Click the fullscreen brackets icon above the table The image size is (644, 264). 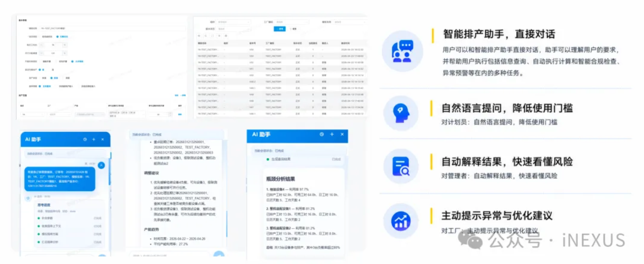pos(213,36)
